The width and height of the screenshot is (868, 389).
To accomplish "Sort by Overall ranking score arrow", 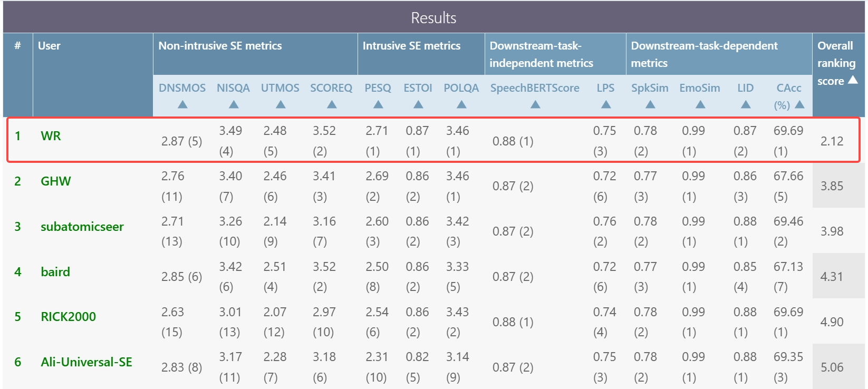I will pyautogui.click(x=853, y=80).
